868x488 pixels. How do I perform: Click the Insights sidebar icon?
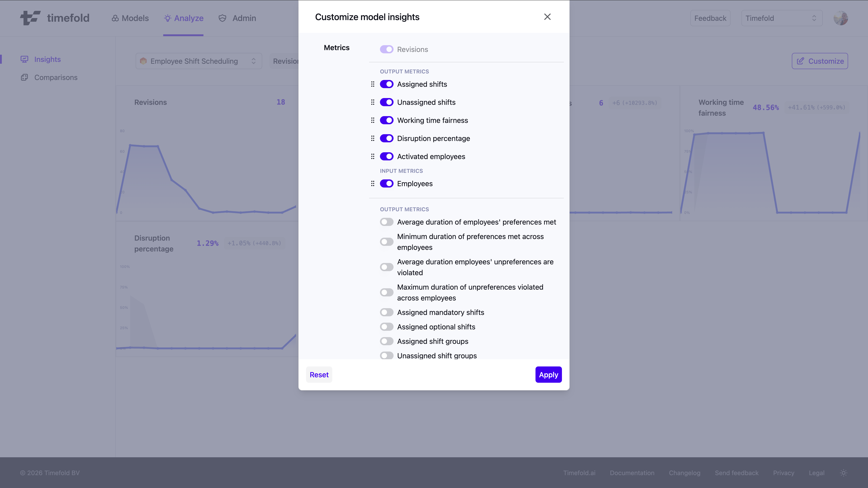[24, 59]
